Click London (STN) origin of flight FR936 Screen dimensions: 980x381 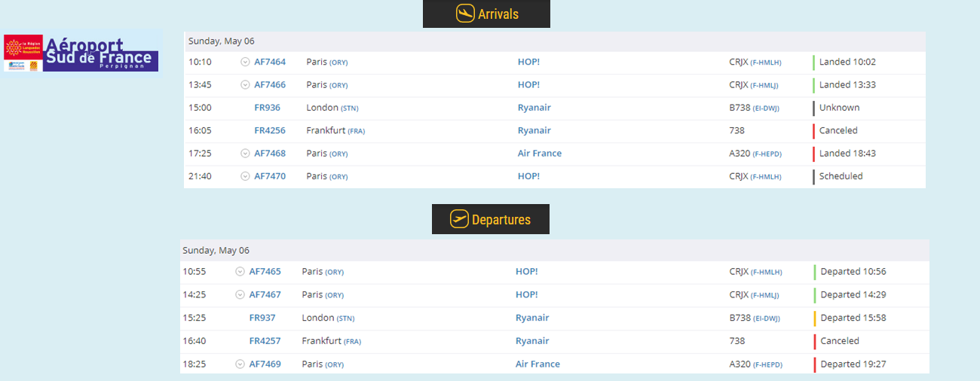pyautogui.click(x=332, y=108)
